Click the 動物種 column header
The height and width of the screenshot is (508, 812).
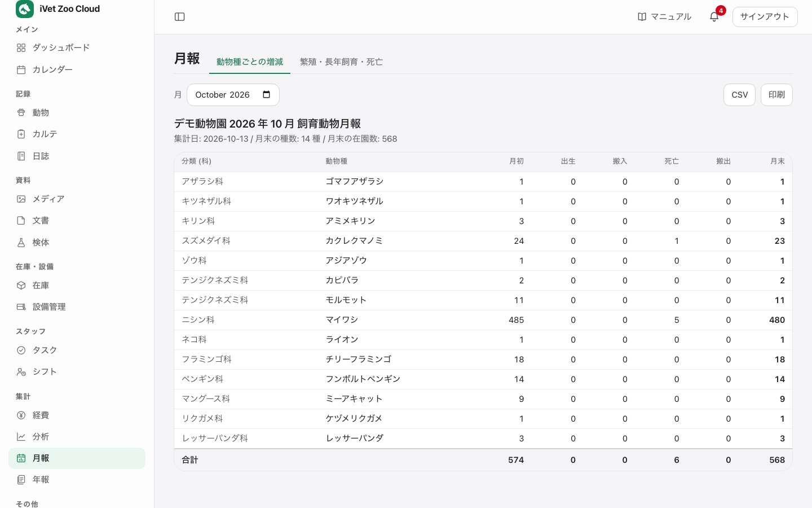click(x=337, y=161)
